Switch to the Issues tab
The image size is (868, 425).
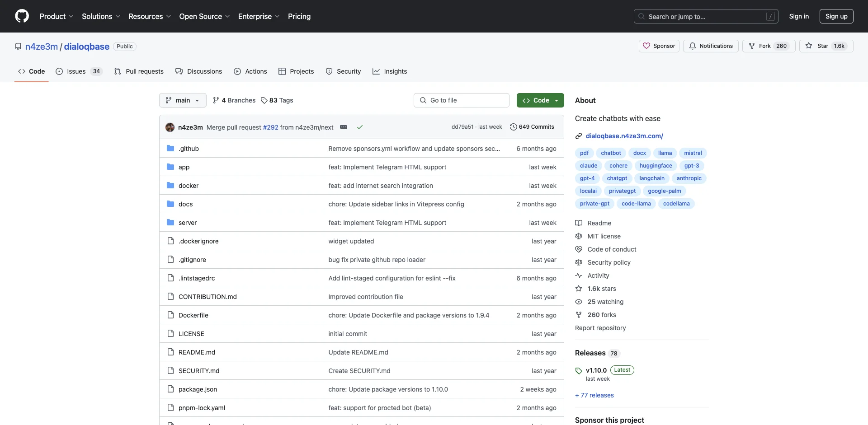(79, 71)
